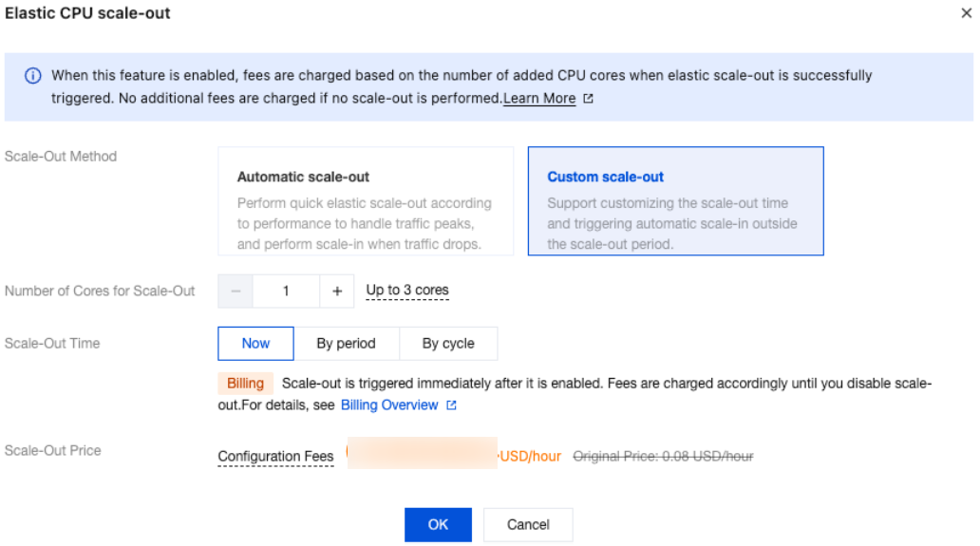Click the external link icon after Learn More
Screen dimensions: 980x546
tap(588, 99)
